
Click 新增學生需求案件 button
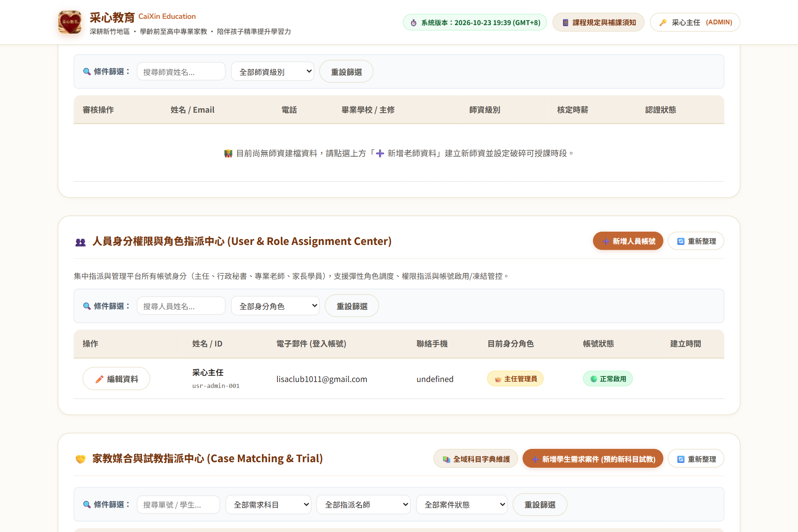[x=593, y=459]
